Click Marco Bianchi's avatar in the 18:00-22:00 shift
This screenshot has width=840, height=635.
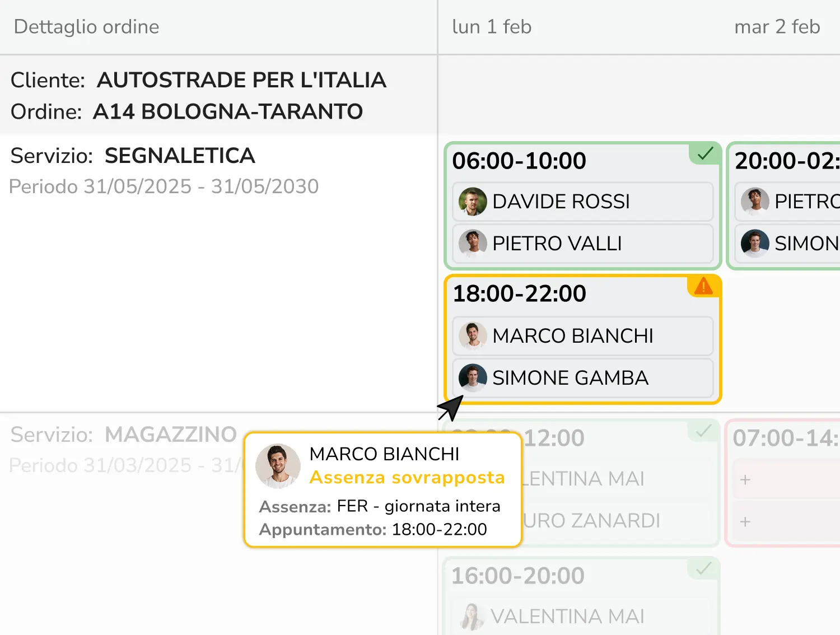click(x=473, y=335)
